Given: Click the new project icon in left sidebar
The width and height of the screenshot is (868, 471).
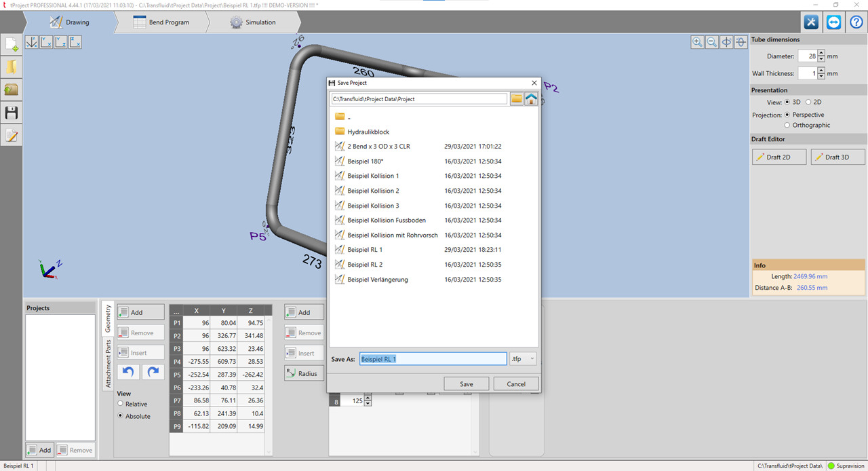Looking at the screenshot, I should pos(12,44).
